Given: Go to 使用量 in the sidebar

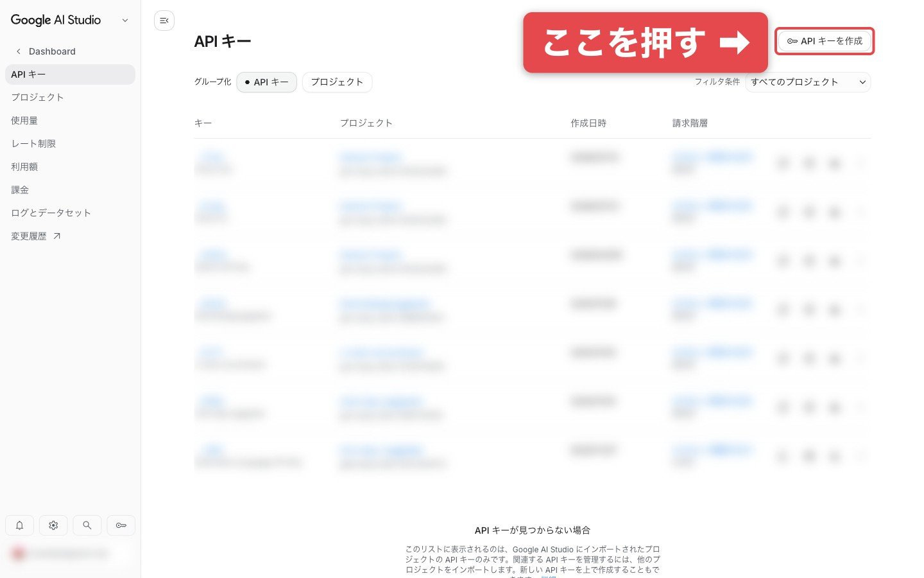Looking at the screenshot, I should (x=70, y=121).
